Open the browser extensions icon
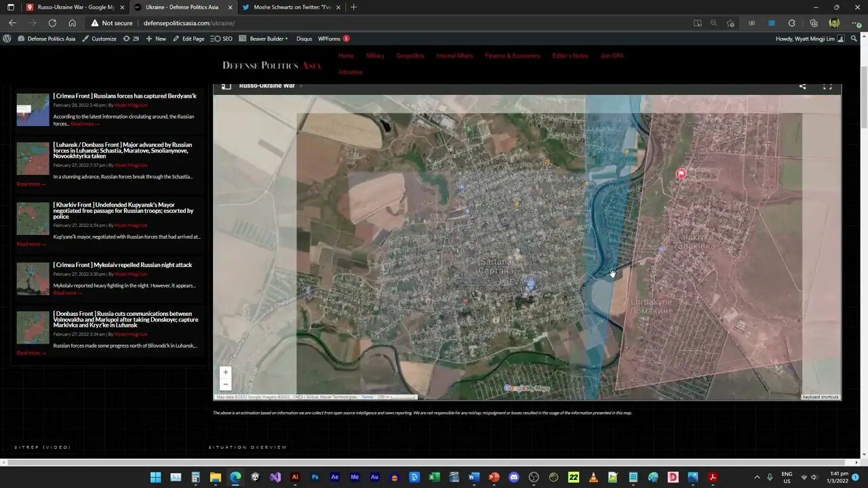The width and height of the screenshot is (868, 488). (x=791, y=23)
